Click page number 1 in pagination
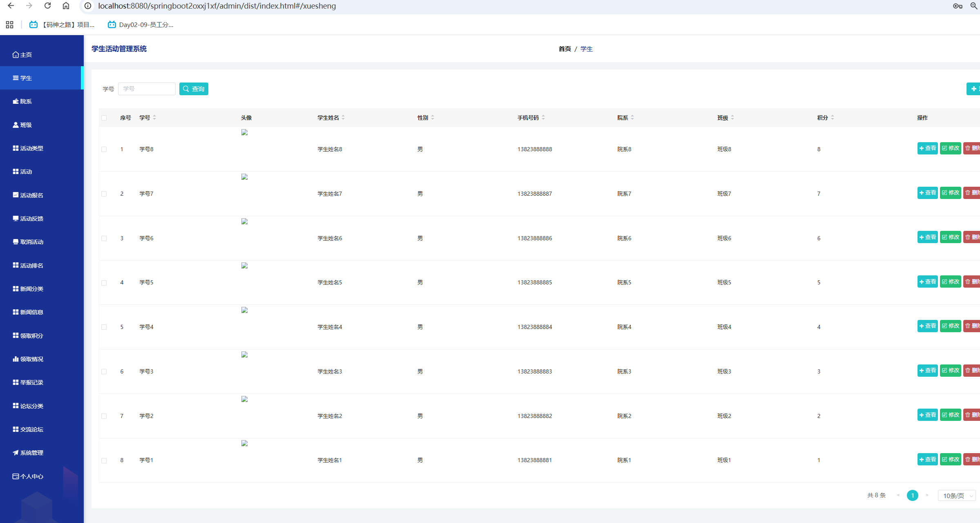Screen dimensions: 980x523 tap(912, 496)
